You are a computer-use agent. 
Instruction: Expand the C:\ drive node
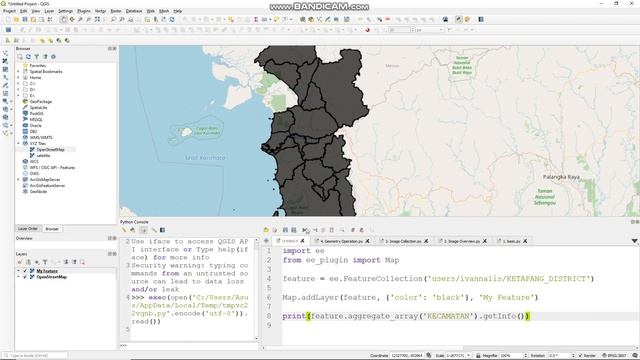point(18,84)
